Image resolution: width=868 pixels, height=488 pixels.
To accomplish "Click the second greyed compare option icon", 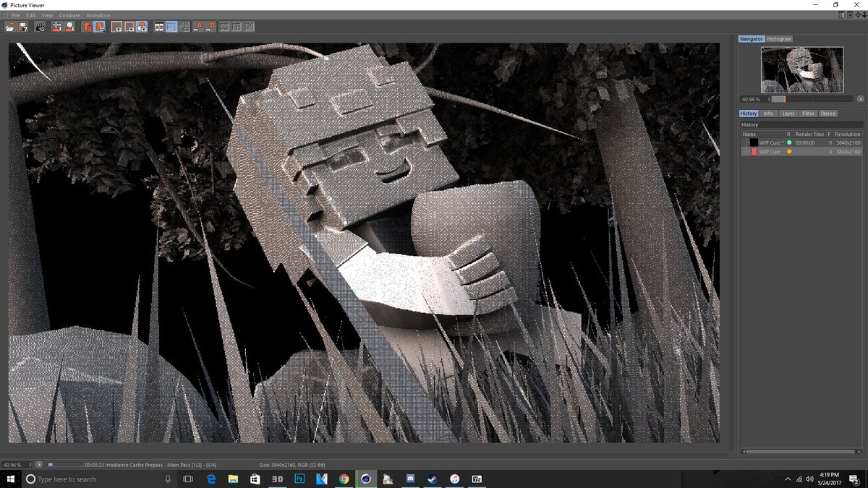I will tap(237, 27).
